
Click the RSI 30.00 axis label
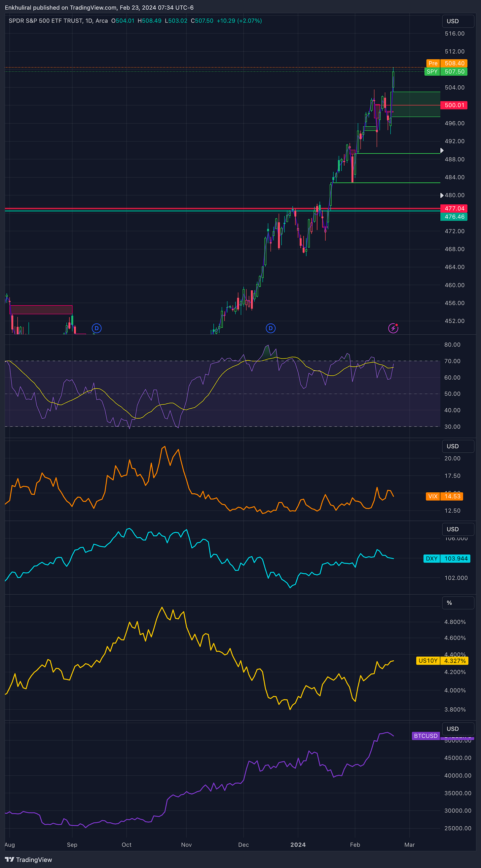pos(452,427)
